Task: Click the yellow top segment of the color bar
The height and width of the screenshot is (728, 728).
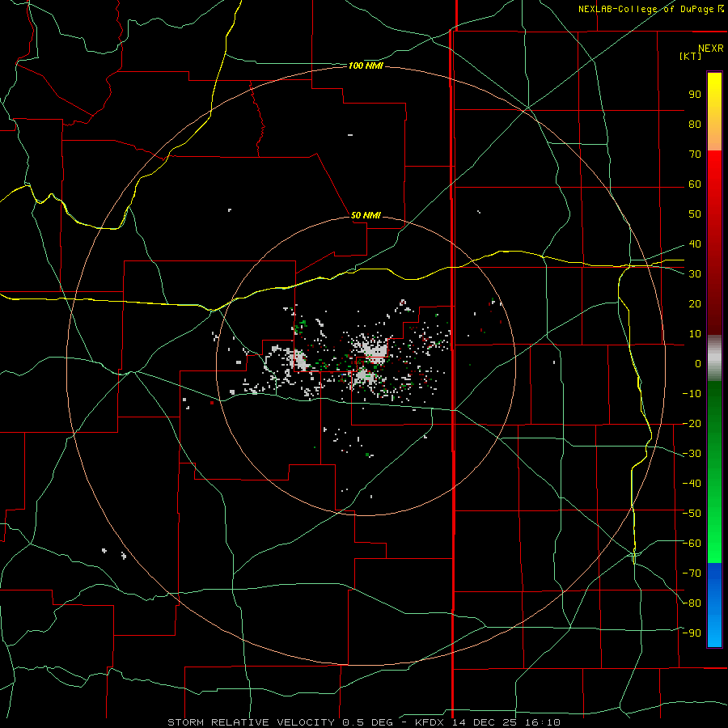Action: tap(714, 112)
